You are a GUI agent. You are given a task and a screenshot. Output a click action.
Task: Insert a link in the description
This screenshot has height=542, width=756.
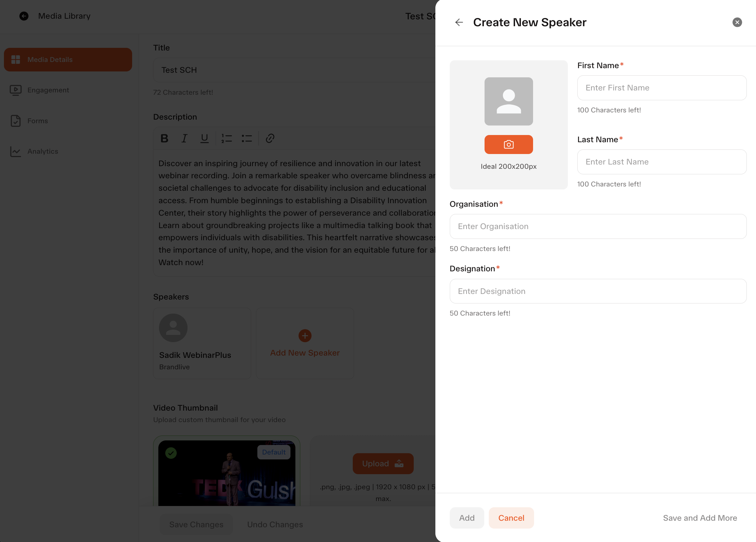pyautogui.click(x=270, y=138)
